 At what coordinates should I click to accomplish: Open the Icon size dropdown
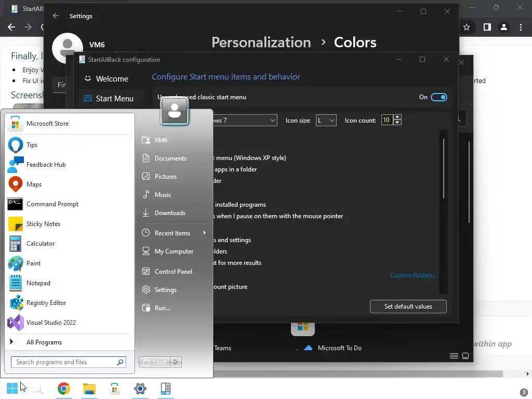(326, 121)
